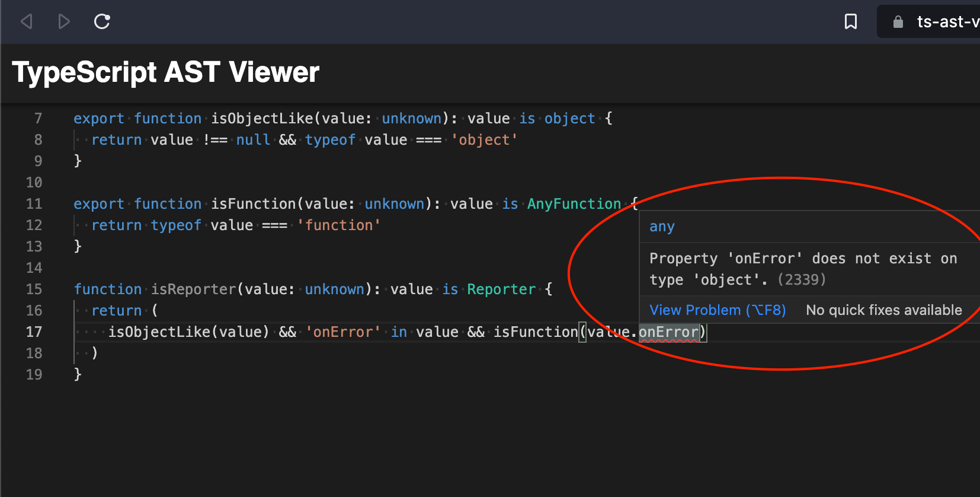Go back with the browser back arrow
This screenshot has width=980, height=497.
tap(26, 22)
